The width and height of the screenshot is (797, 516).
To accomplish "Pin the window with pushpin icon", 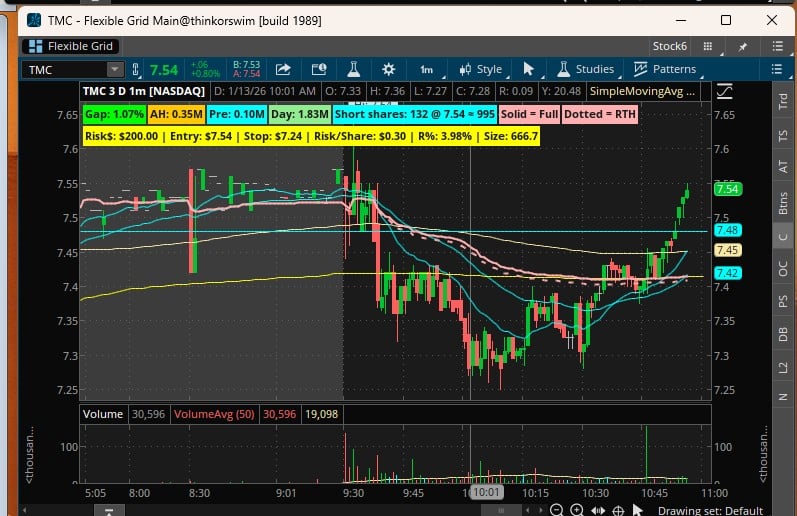I will 743,46.
